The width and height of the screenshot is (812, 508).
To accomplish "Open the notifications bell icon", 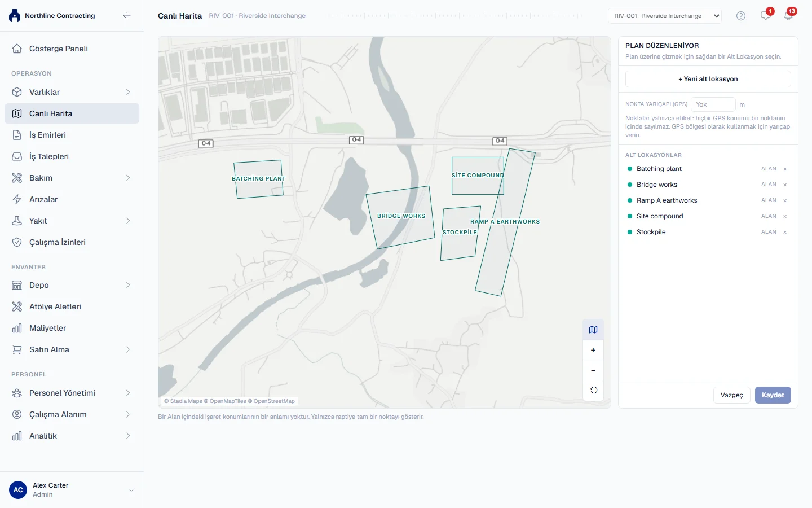I will (788, 16).
